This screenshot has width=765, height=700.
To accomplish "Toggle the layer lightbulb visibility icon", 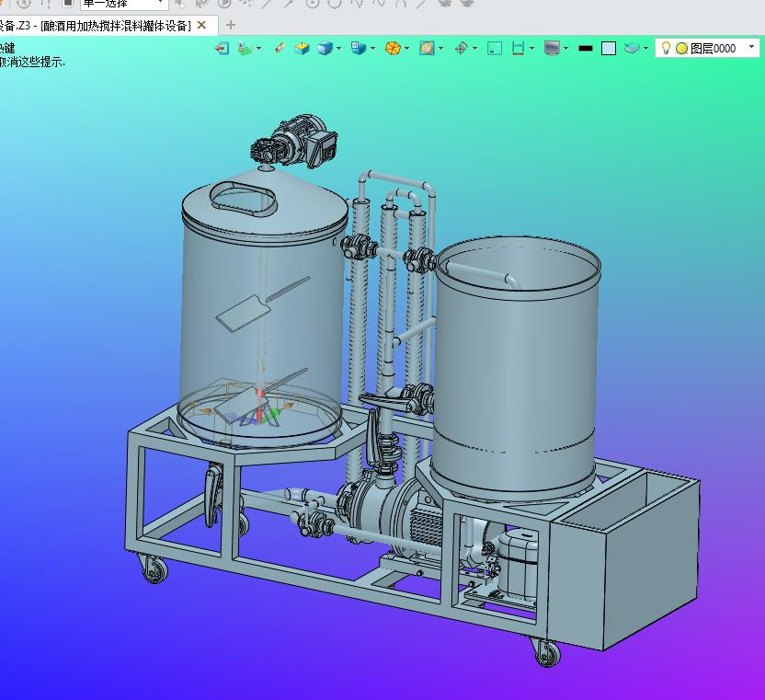I will pos(666,48).
